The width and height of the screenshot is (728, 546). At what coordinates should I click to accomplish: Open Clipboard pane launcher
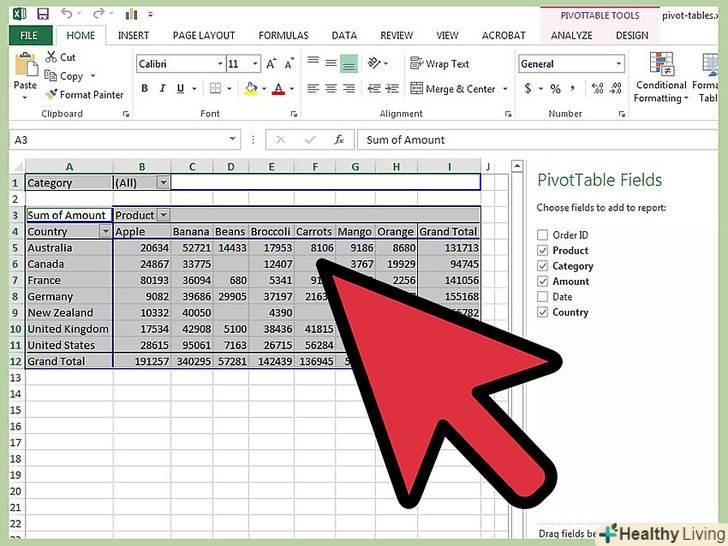click(x=126, y=114)
